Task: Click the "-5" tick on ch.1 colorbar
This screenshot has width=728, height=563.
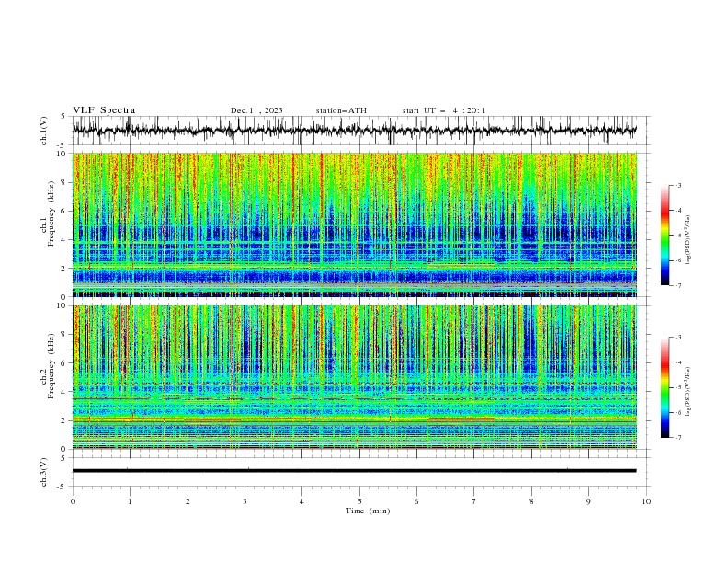Action: (x=678, y=236)
